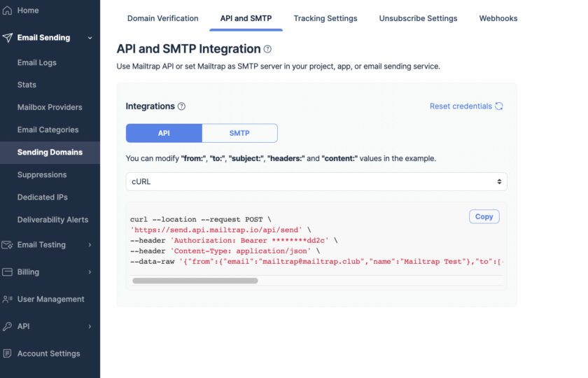Screen dimensions: 588x378
Task: Click the help icon next to Integrations
Action: click(x=181, y=106)
